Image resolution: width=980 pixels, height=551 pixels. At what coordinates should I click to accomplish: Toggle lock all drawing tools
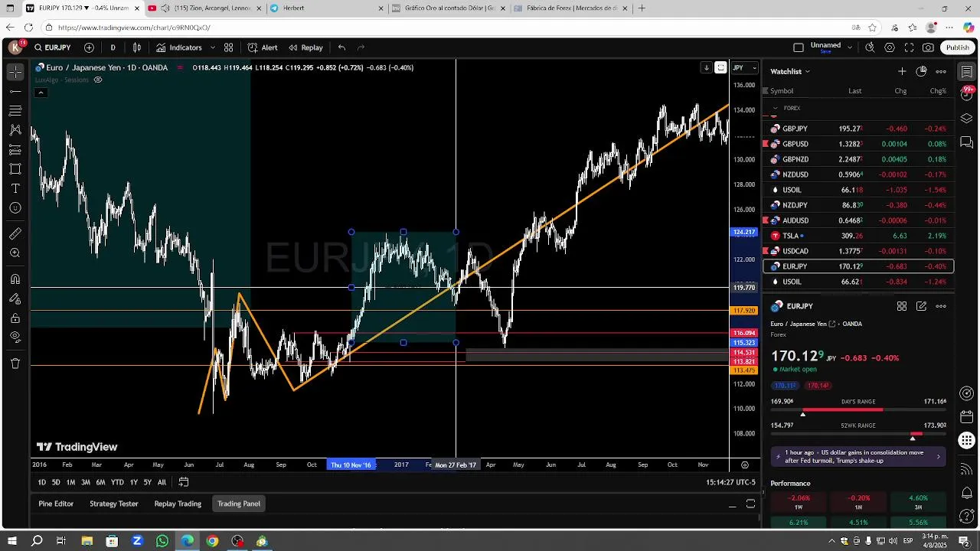pyautogui.click(x=15, y=318)
